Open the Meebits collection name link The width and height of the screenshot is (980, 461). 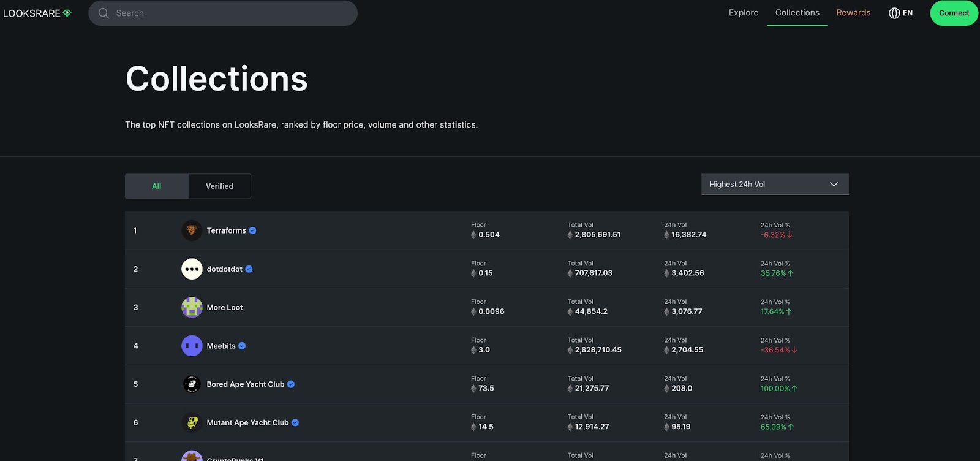[221, 346]
